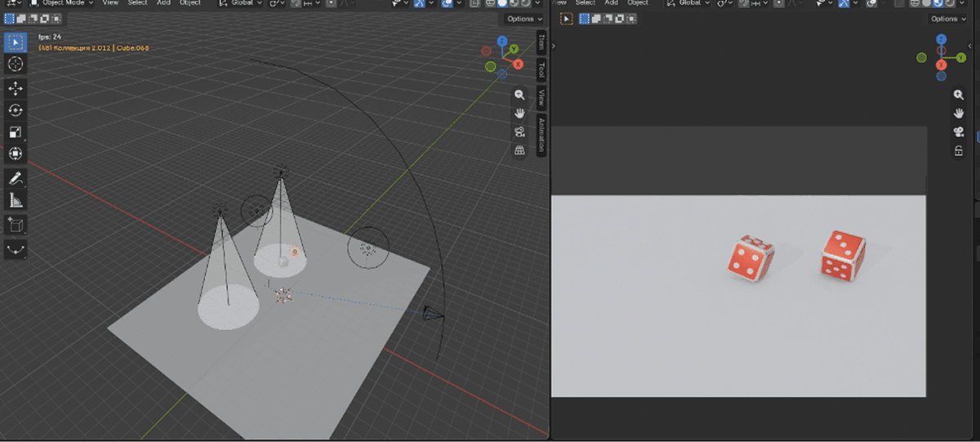The width and height of the screenshot is (980, 442).
Task: Select the Add Cube tool
Action: pos(16,224)
